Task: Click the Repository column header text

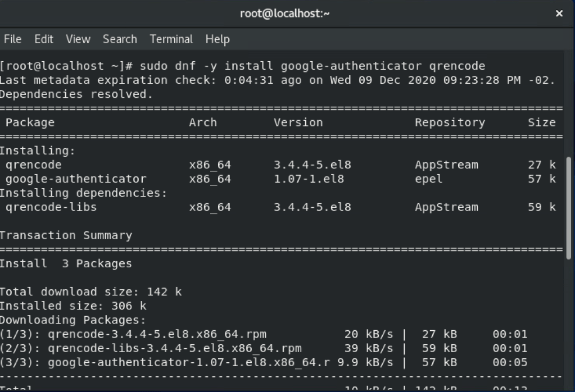Action: click(450, 122)
